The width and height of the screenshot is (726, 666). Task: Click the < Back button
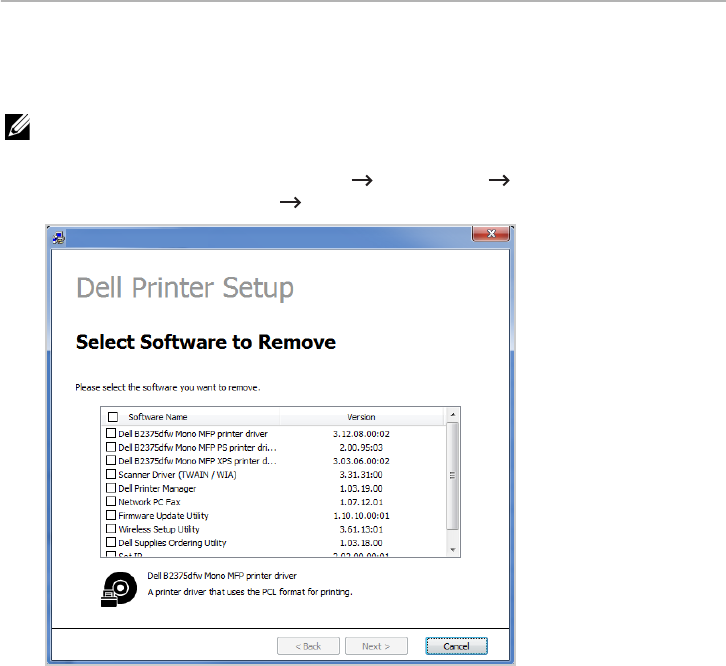point(308,646)
